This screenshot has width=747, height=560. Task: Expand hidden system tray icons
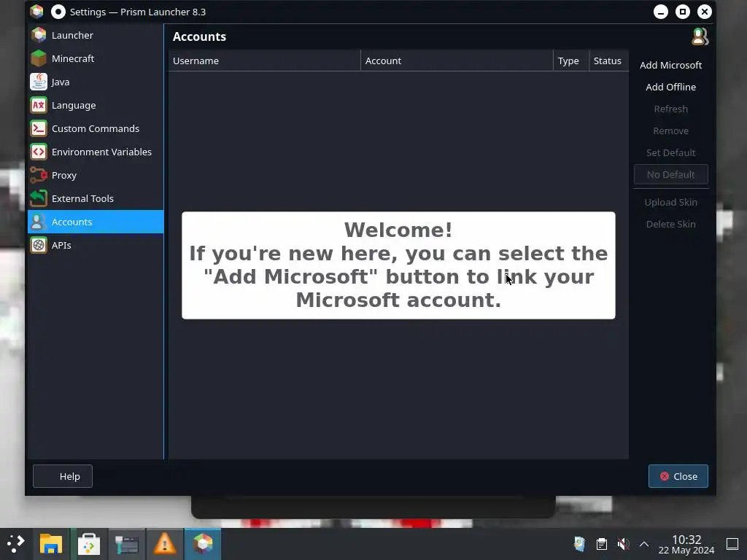[644, 544]
